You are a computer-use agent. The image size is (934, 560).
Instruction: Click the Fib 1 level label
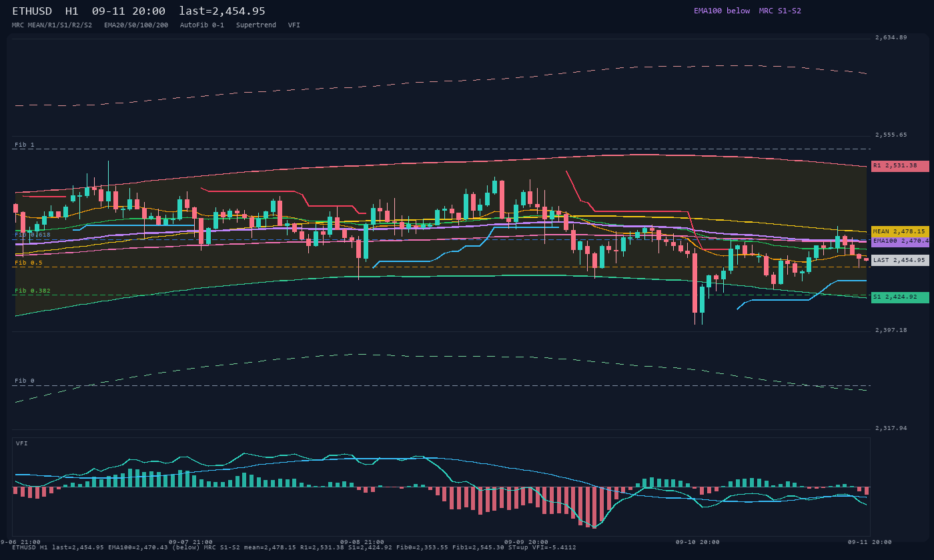25,145
